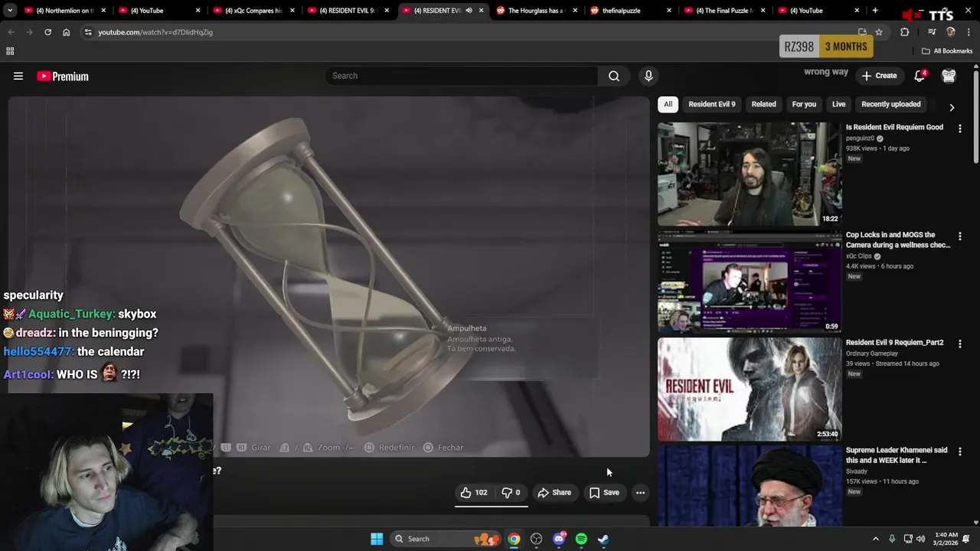
Task: Open Spotify from the taskbar
Action: coord(581,539)
